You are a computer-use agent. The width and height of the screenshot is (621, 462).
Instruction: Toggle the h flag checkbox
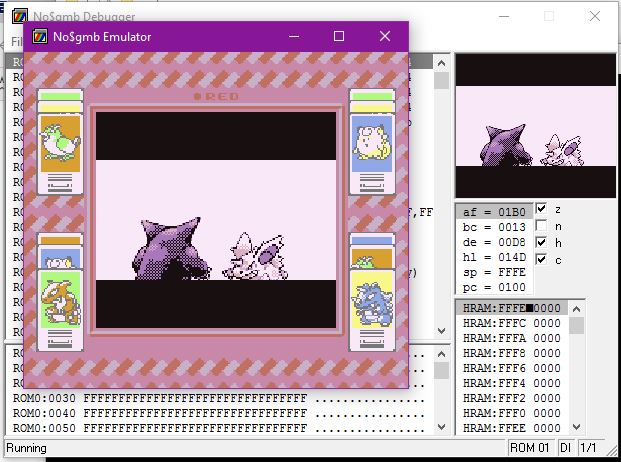pyautogui.click(x=541, y=242)
